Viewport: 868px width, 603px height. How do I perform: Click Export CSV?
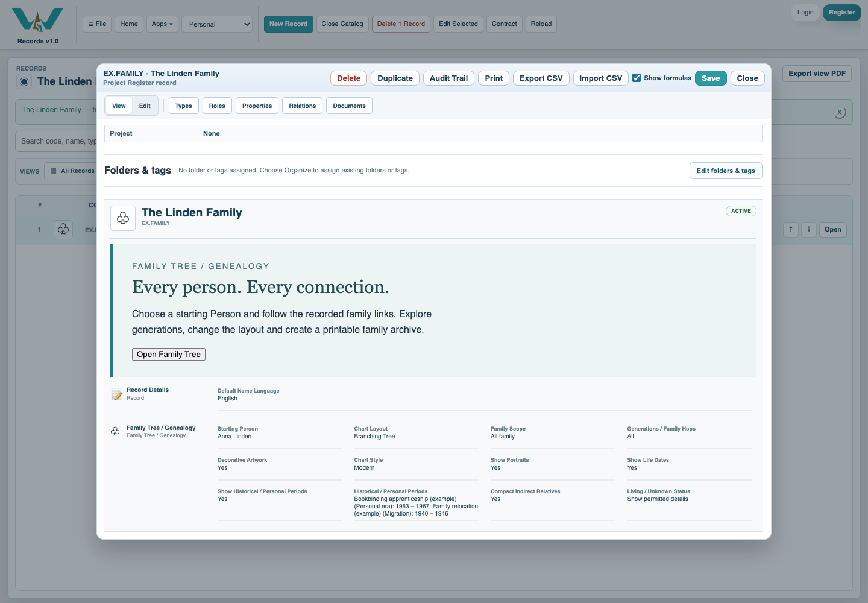541,78
